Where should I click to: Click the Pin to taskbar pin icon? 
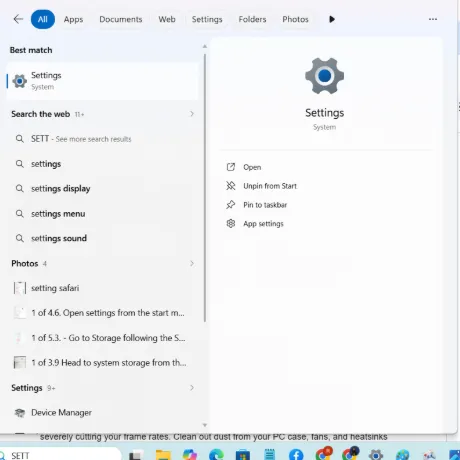(x=231, y=205)
